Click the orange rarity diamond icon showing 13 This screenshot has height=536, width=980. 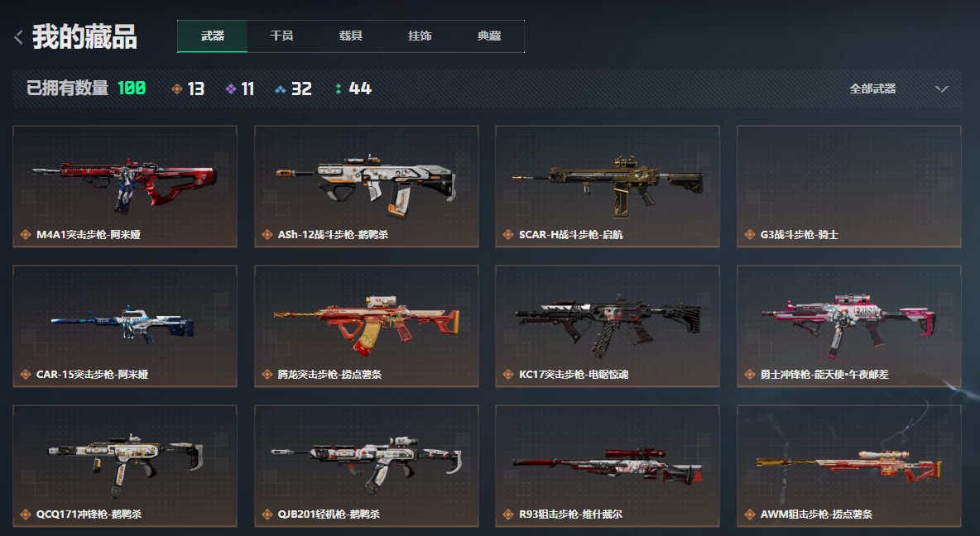point(177,89)
